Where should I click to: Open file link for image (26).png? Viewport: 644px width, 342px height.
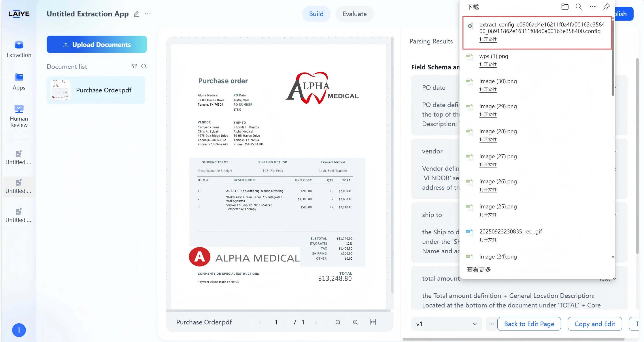pos(488,190)
